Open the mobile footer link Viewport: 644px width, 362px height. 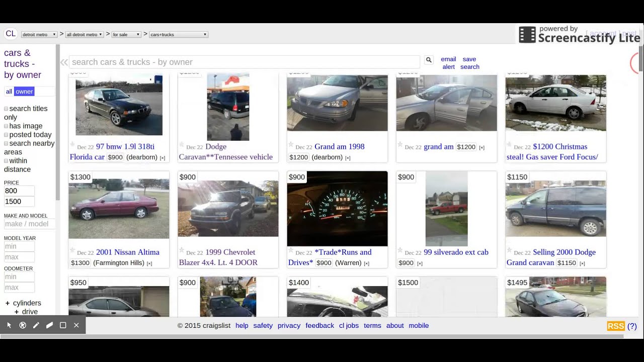point(419,326)
